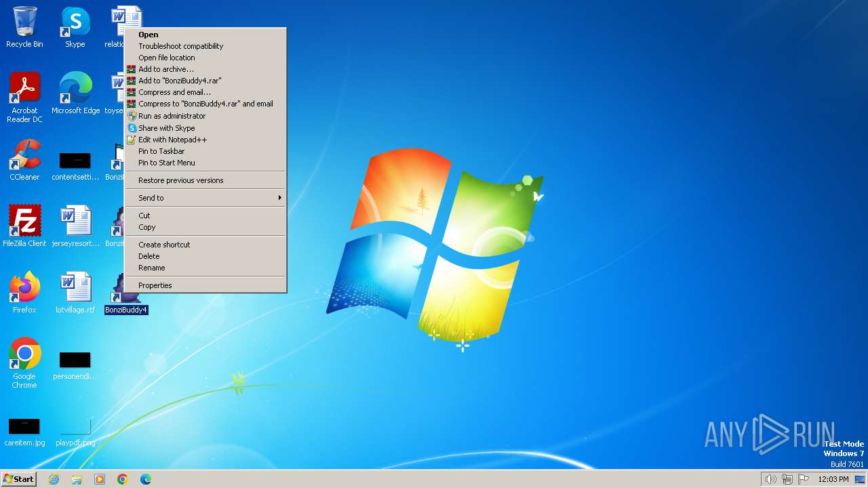Screen dimensions: 868x488
Task: Open Internet Explorer from the taskbar
Action: (x=54, y=479)
